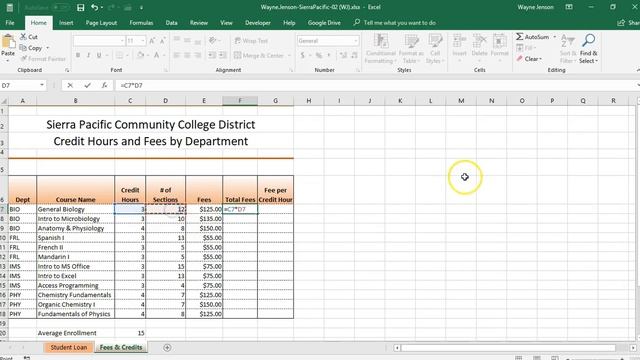Click the Cut command

pos(29,37)
